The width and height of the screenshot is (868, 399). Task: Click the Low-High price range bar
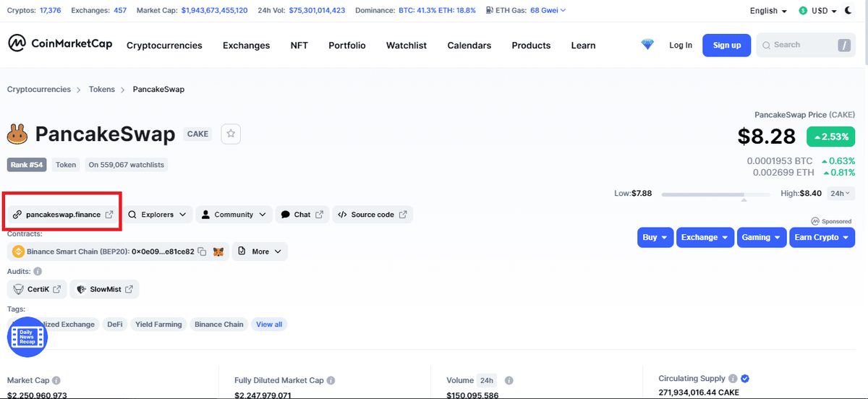pyautogui.click(x=716, y=194)
